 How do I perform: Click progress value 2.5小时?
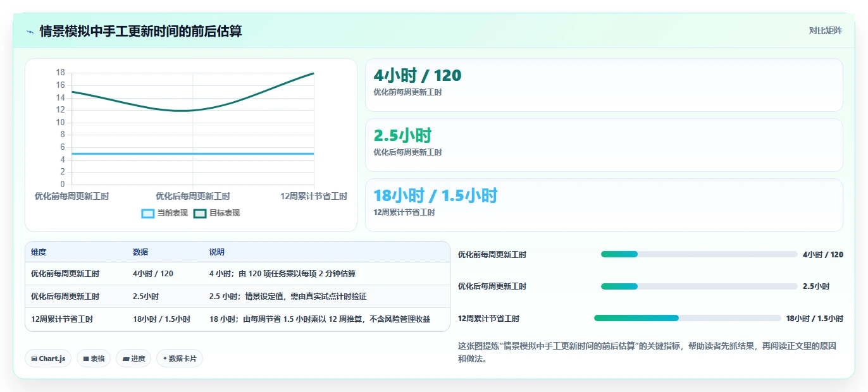(816, 286)
